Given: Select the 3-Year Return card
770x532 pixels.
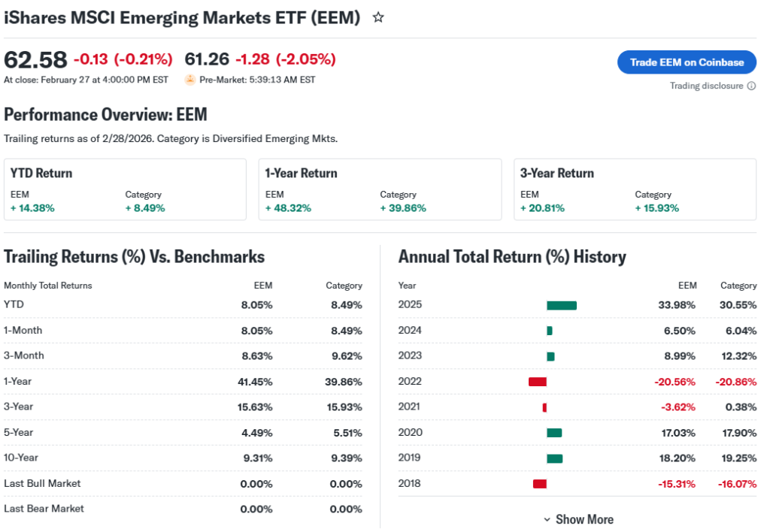Looking at the screenshot, I should click(635, 189).
